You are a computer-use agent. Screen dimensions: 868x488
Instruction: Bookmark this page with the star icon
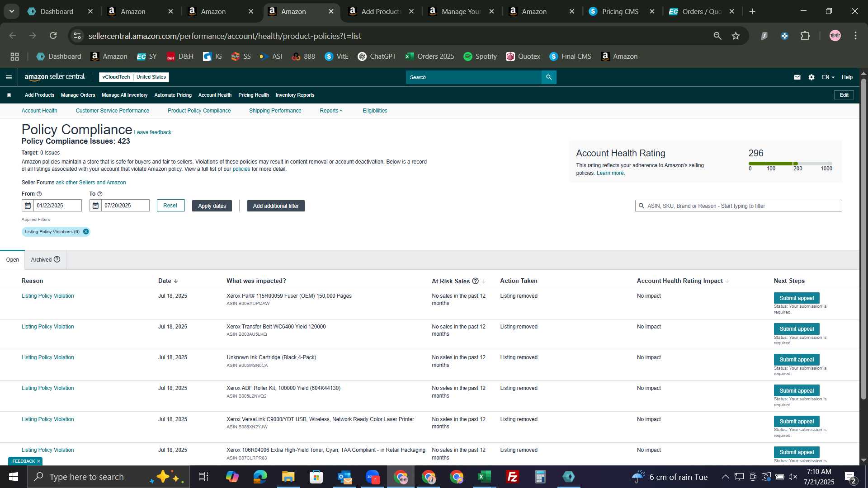pos(736,36)
